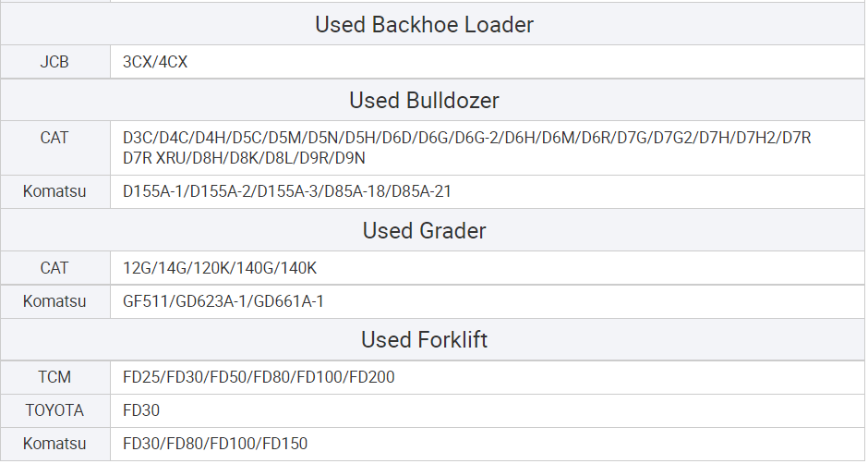Click the TCM brand cell
The image size is (868, 464).
(54, 377)
